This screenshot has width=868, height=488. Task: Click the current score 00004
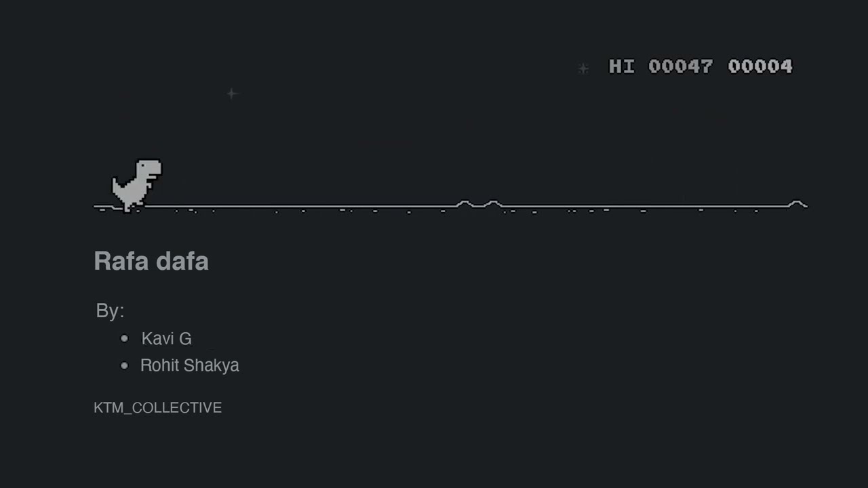coord(760,66)
